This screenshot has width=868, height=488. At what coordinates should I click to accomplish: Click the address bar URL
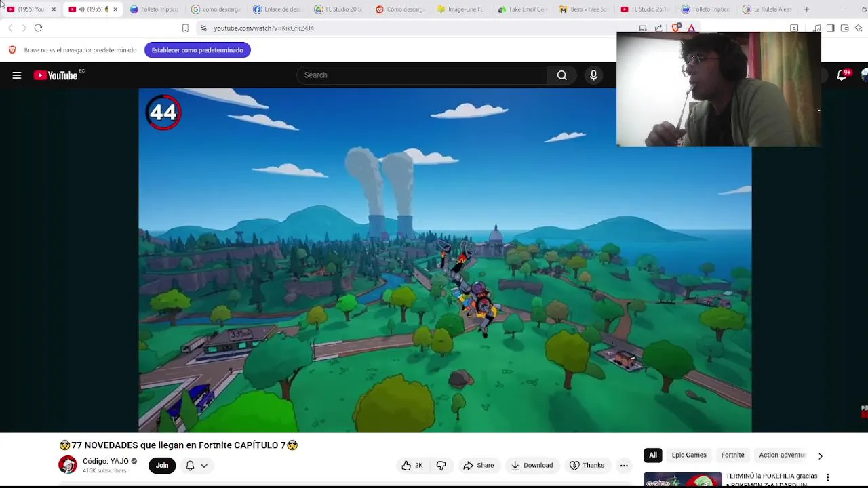click(264, 28)
